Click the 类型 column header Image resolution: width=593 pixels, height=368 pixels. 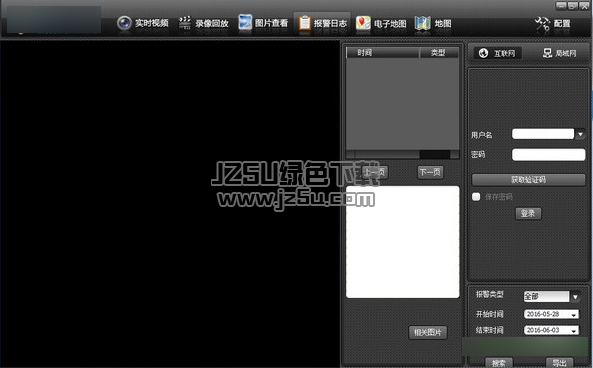click(x=439, y=53)
